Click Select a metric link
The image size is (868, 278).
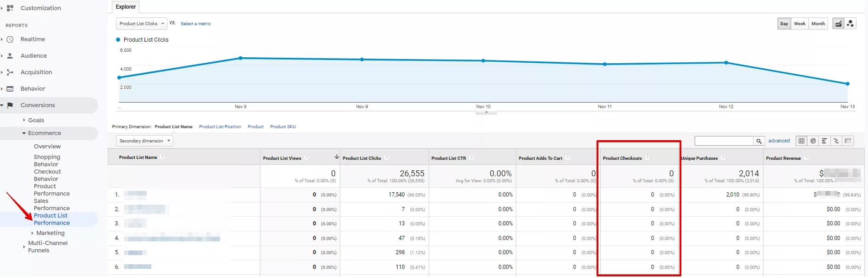coord(196,24)
